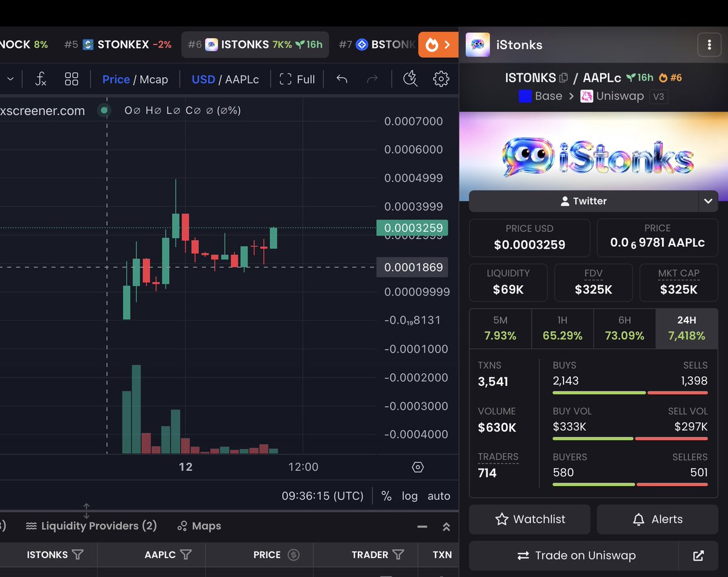Image resolution: width=728 pixels, height=577 pixels.
Task: Select the 24H change tab
Action: (687, 328)
